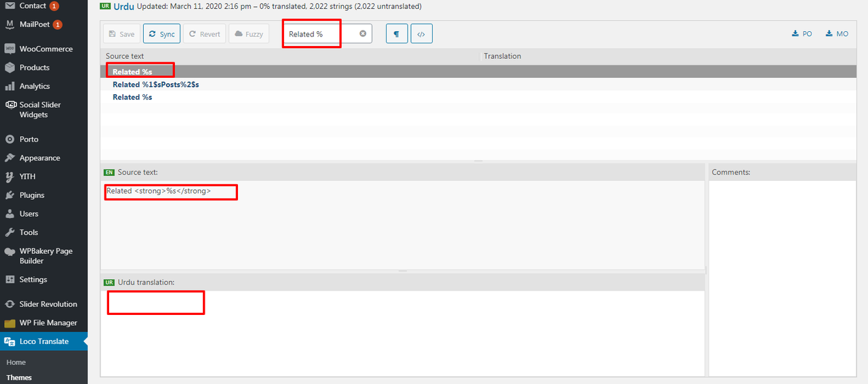Open the Plugins menu item
Image resolution: width=868 pixels, height=384 pixels.
32,195
